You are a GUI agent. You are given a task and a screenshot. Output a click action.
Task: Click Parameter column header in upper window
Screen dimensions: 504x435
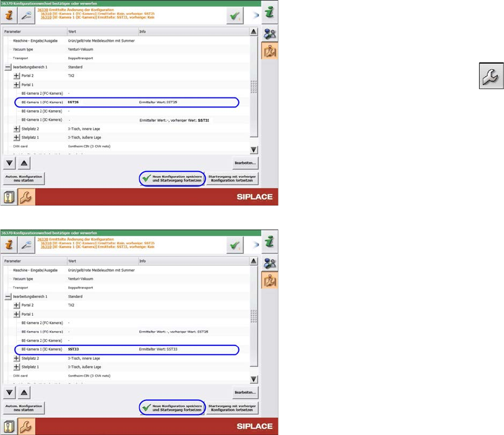click(x=35, y=32)
